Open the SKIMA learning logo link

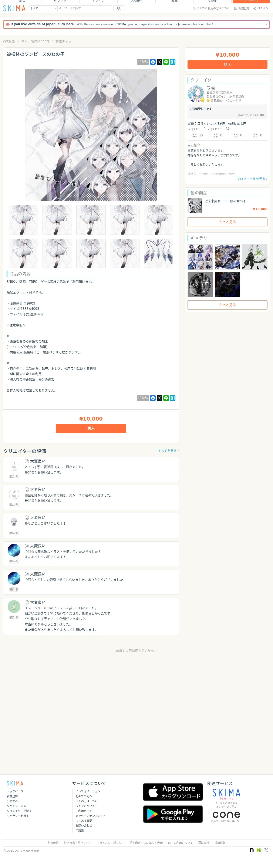coord(226,794)
